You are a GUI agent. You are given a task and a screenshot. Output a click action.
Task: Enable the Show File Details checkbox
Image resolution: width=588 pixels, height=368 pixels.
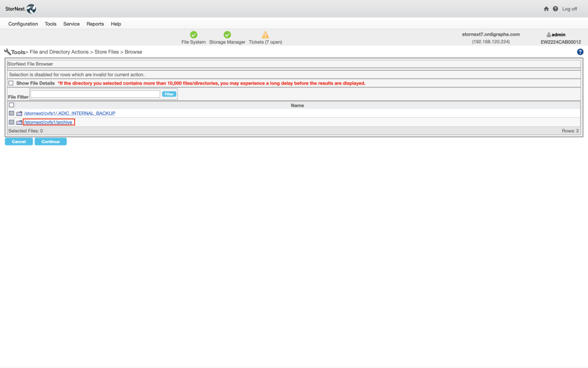click(x=11, y=83)
